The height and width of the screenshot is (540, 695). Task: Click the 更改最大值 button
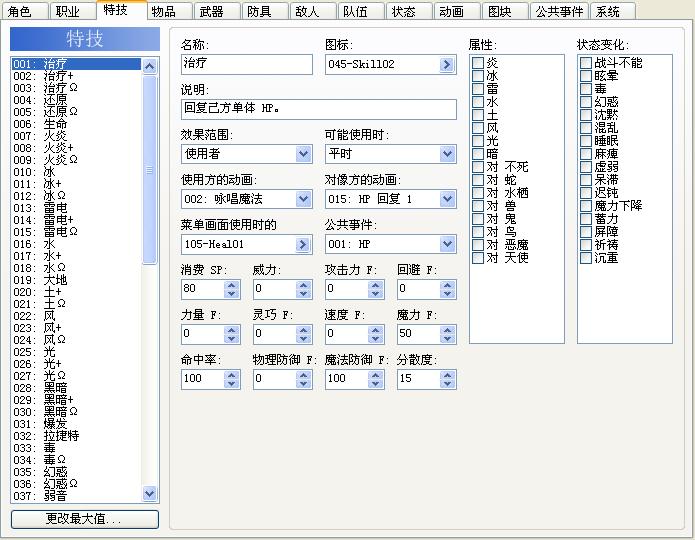85,519
